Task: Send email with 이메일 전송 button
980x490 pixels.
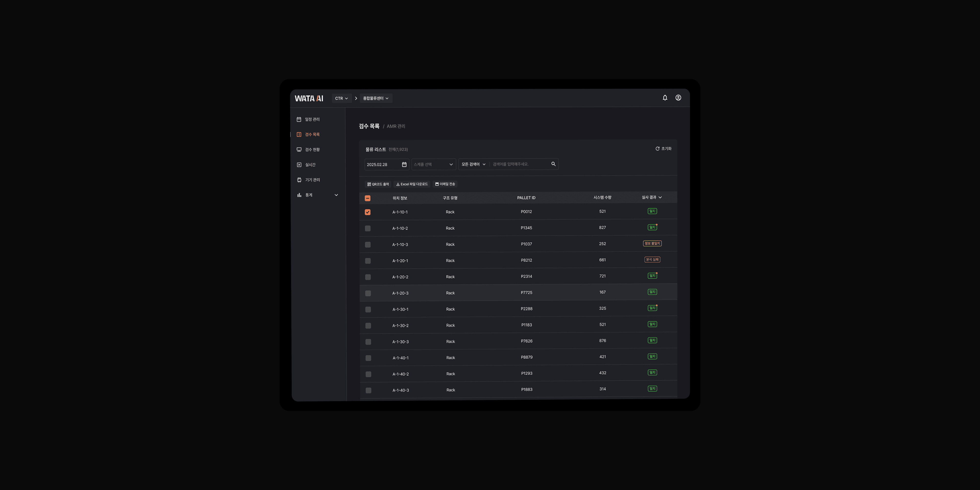Action: (x=445, y=184)
